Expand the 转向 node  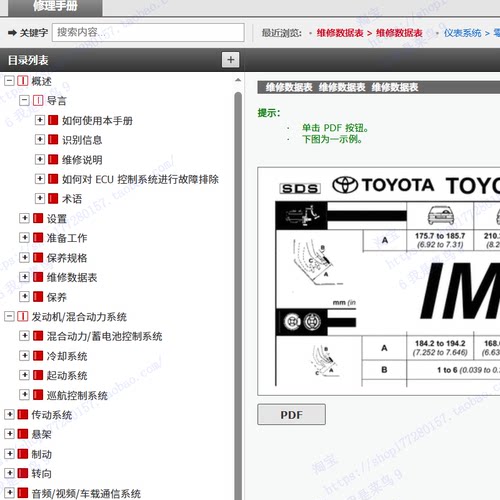click(9, 473)
